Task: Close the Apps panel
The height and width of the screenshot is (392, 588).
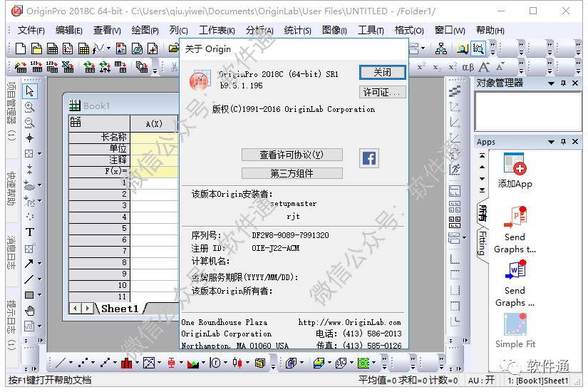Action: [x=575, y=141]
